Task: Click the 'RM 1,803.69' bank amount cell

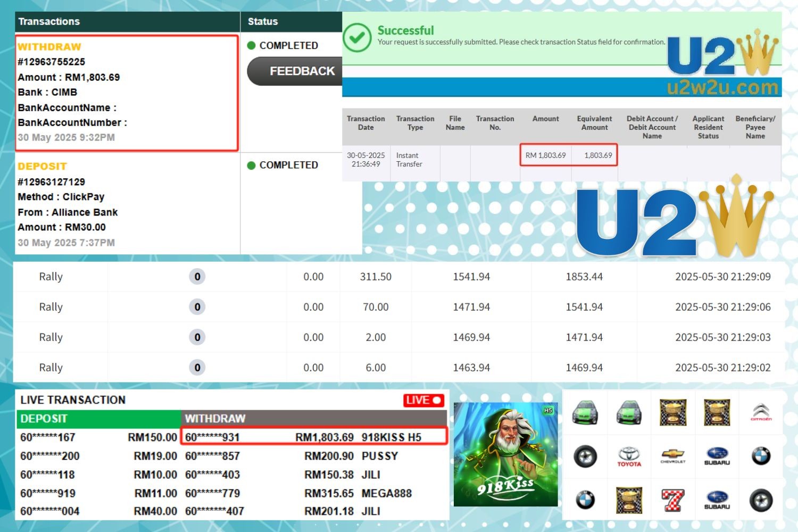Action: click(x=545, y=155)
